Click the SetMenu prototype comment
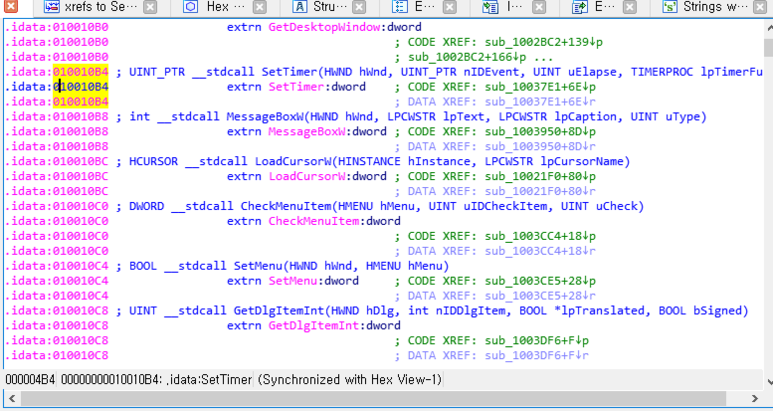The width and height of the screenshot is (773, 411). tap(283, 266)
